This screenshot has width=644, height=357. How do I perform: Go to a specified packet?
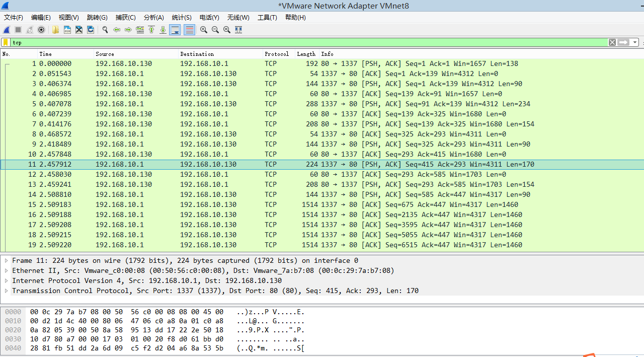[140, 30]
